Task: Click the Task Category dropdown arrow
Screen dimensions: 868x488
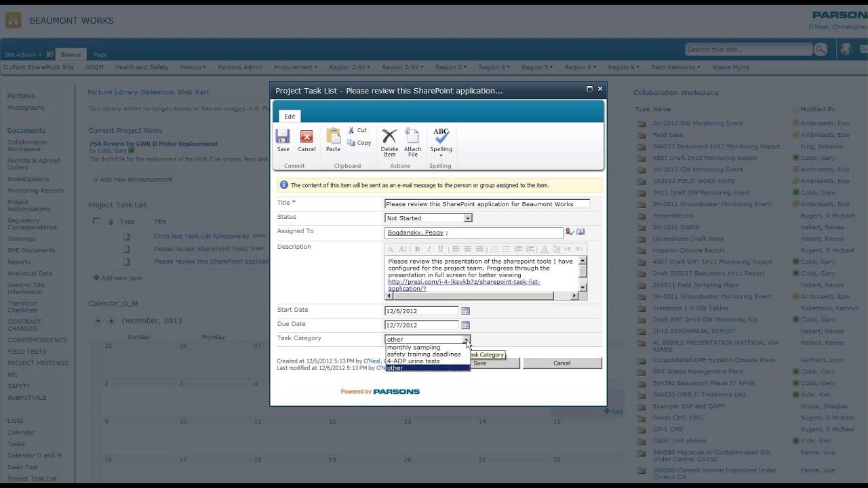Action: pos(467,340)
